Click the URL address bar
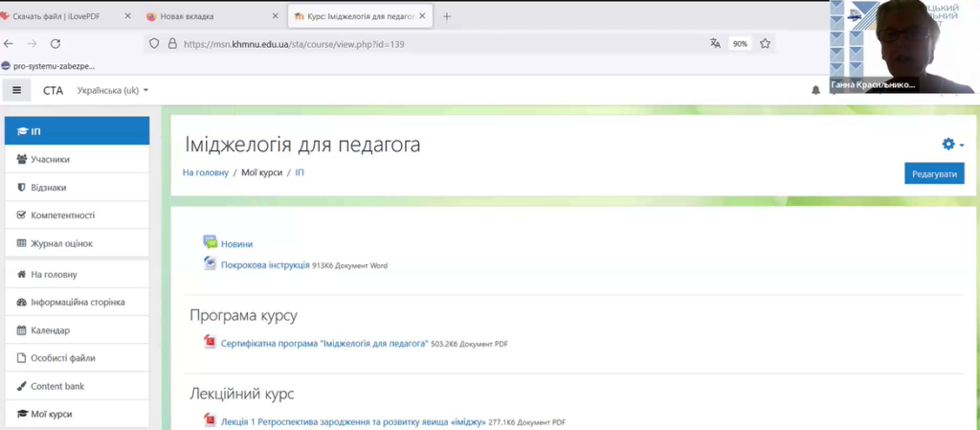Image resolution: width=980 pixels, height=430 pixels. [431, 44]
